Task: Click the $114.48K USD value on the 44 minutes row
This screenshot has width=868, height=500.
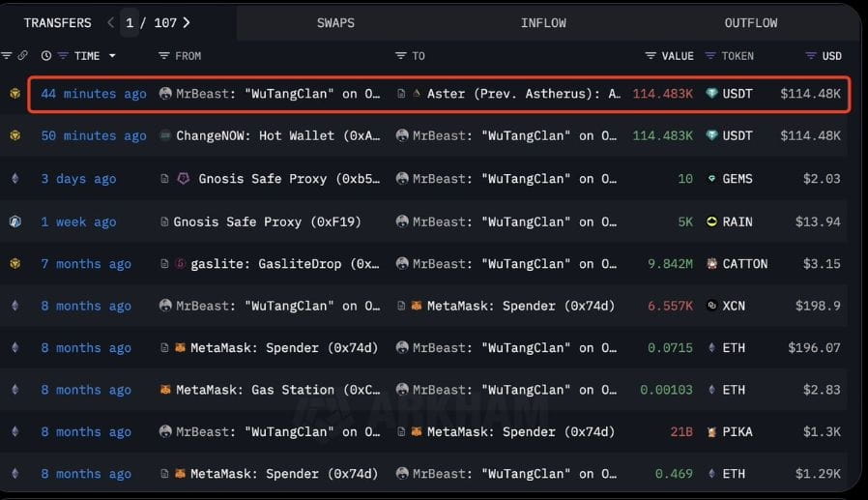Action: click(x=810, y=94)
